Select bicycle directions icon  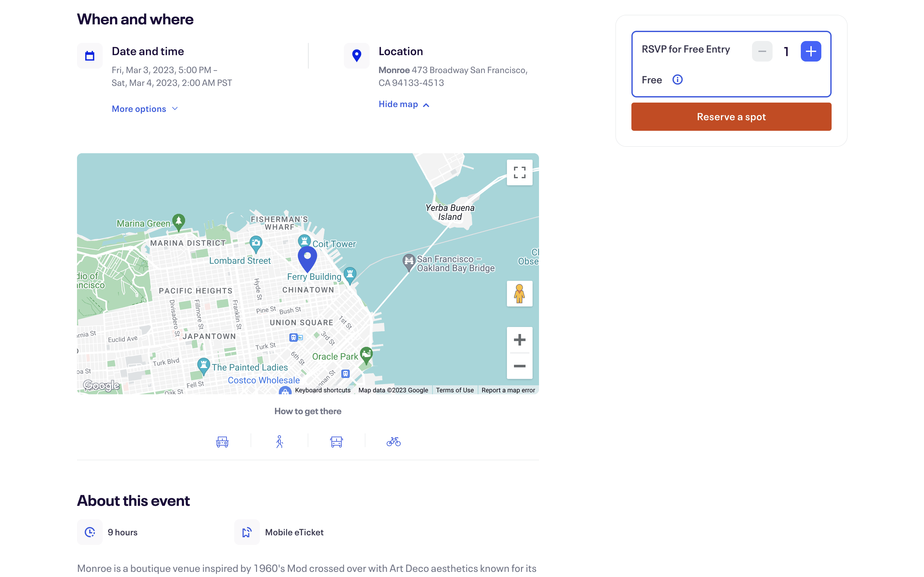coord(393,442)
